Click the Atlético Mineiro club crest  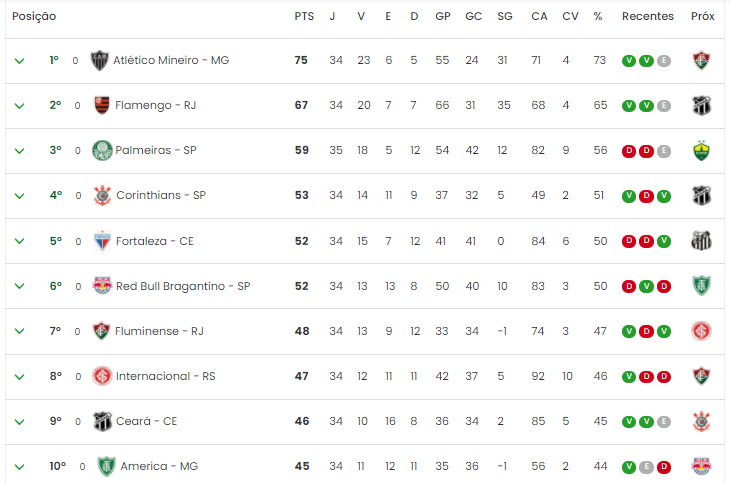(x=99, y=60)
